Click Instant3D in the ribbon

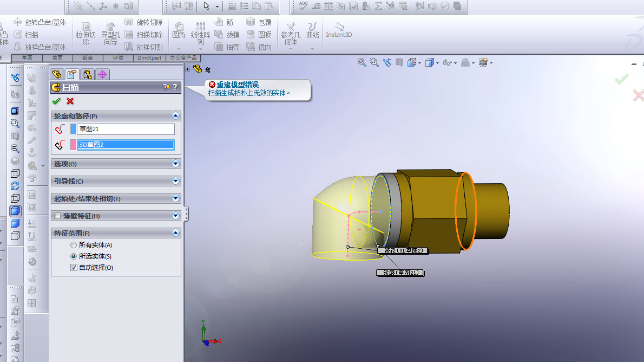pos(339,30)
